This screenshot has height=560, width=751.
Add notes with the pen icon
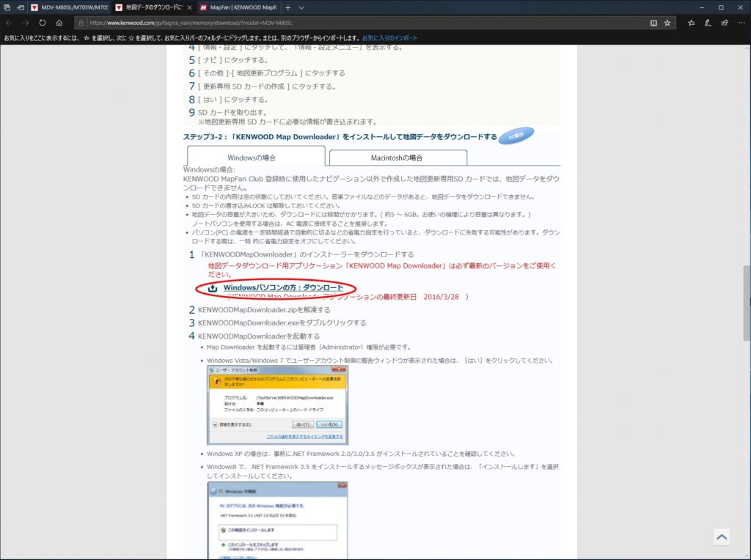click(708, 23)
